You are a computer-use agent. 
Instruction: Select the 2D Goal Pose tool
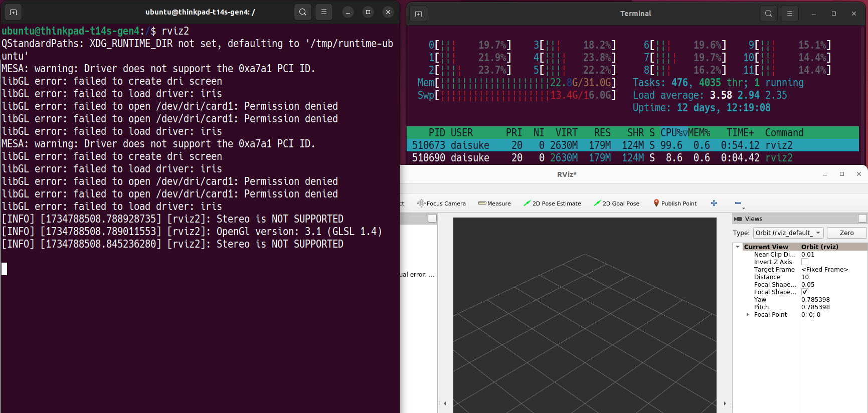pos(616,203)
